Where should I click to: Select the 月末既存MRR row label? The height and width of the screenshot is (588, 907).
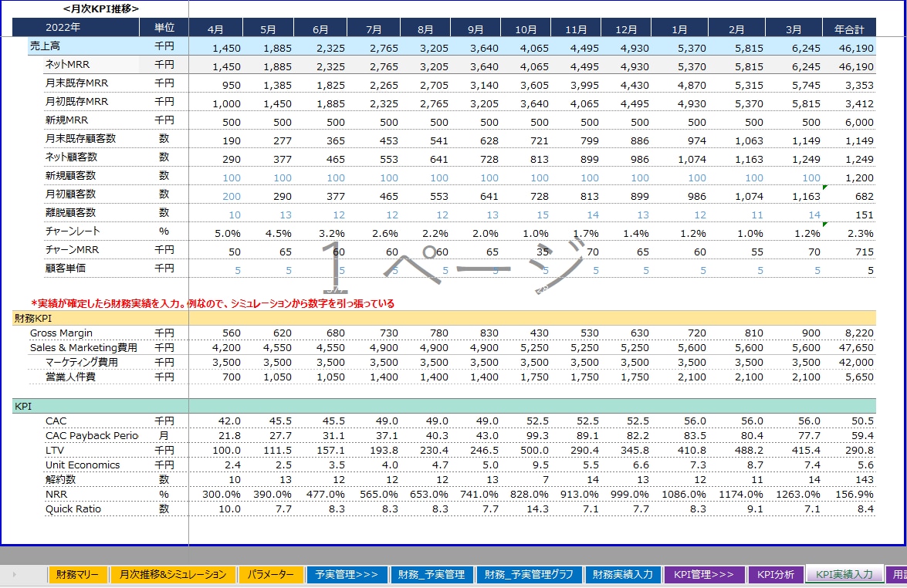[x=76, y=83]
